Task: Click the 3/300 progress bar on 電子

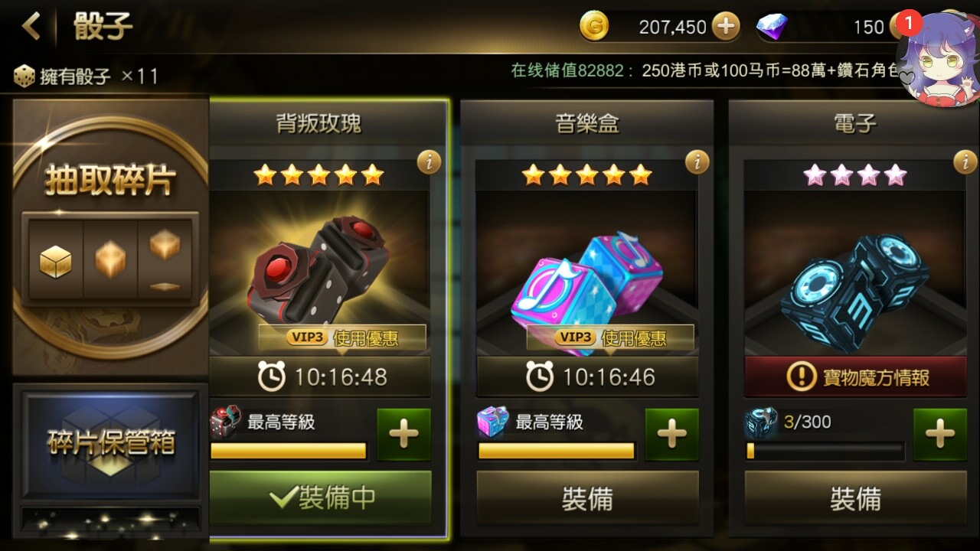Action: click(x=825, y=451)
